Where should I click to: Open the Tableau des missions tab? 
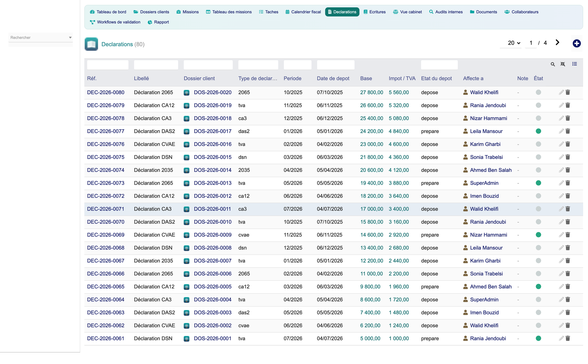(x=229, y=12)
